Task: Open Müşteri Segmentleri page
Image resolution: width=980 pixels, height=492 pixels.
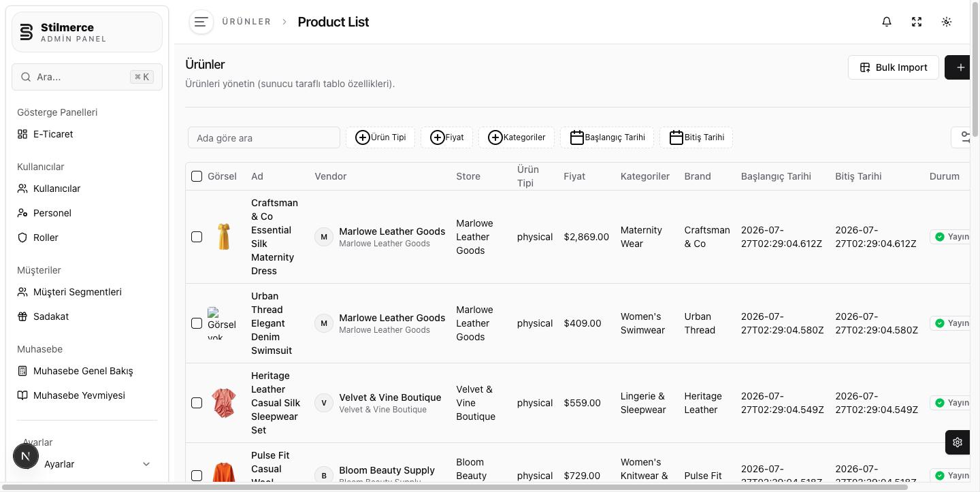Action: (87, 292)
